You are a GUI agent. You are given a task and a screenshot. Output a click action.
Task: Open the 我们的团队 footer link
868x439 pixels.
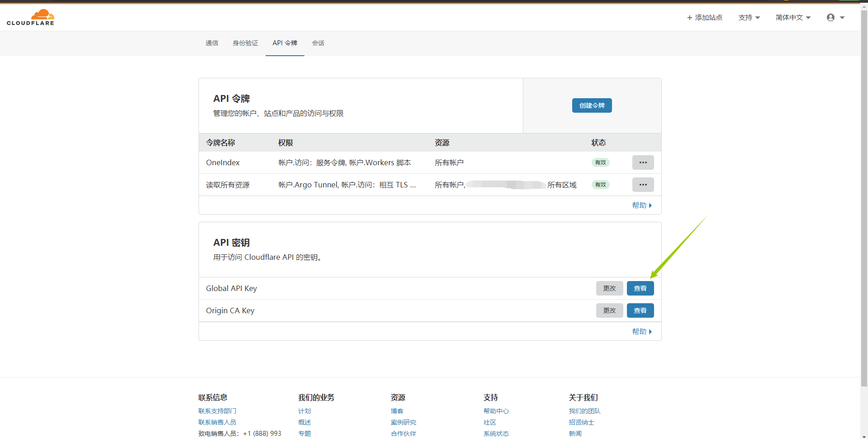pos(584,411)
